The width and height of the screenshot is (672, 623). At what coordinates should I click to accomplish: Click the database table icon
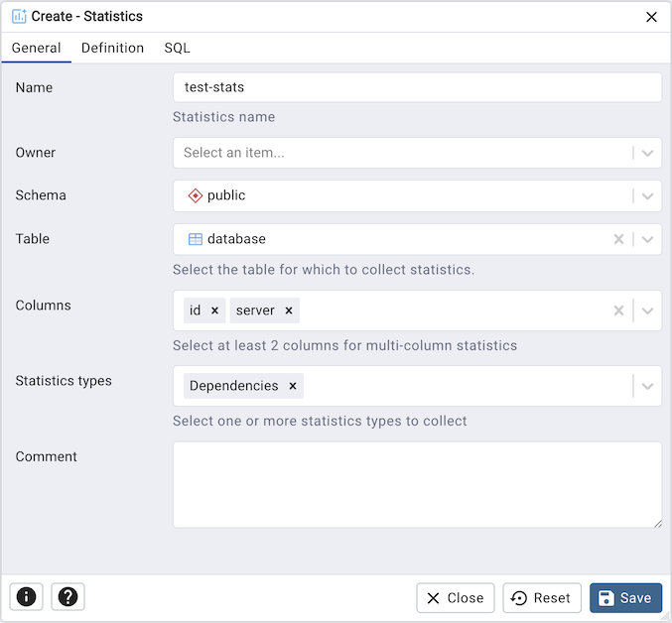point(196,239)
